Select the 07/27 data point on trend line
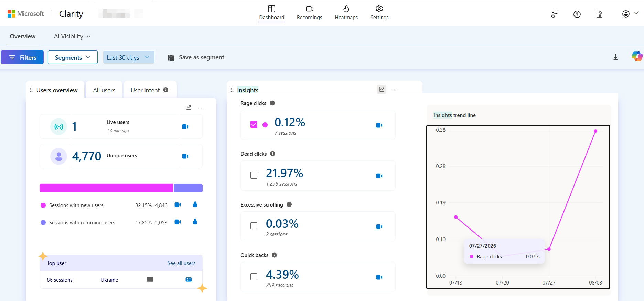644x301 pixels. click(549, 249)
